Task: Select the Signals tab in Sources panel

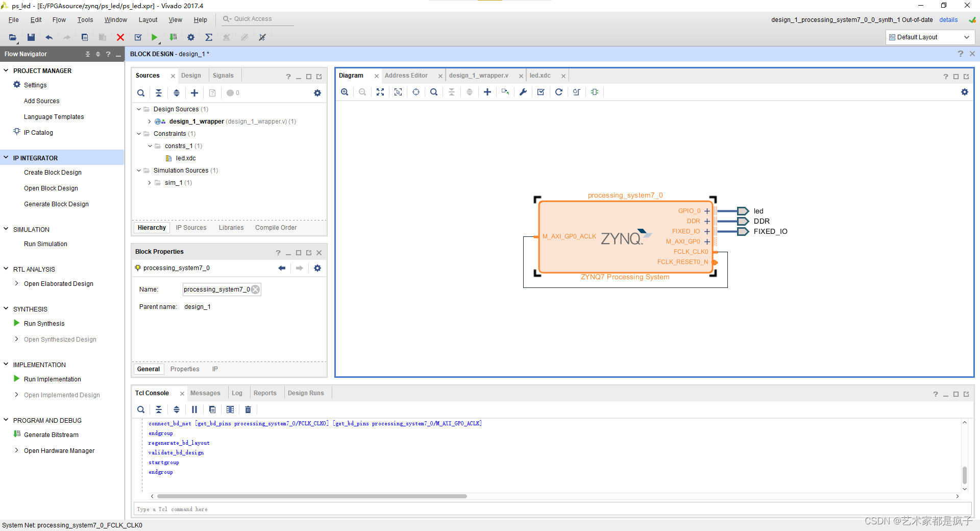Action: click(x=223, y=76)
